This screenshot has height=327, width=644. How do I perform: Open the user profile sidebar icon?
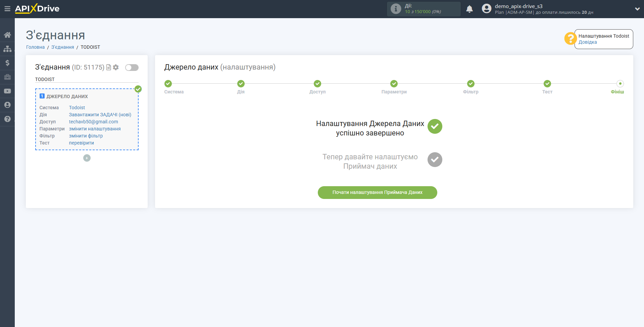[7, 105]
